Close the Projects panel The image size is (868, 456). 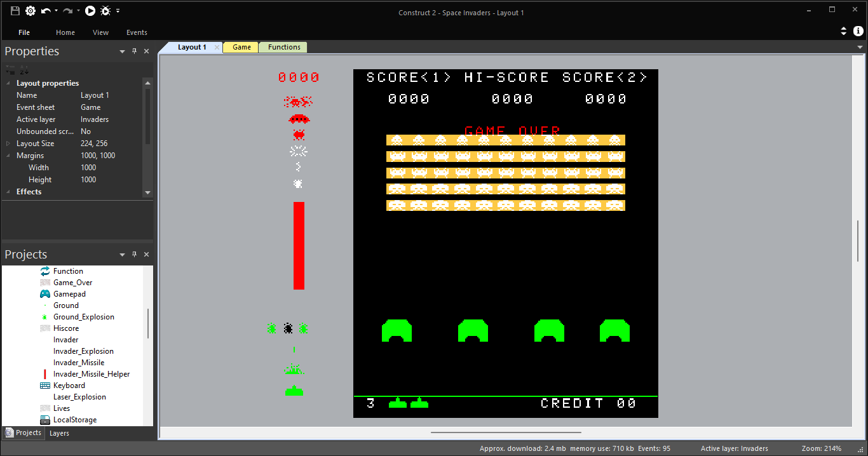click(146, 255)
